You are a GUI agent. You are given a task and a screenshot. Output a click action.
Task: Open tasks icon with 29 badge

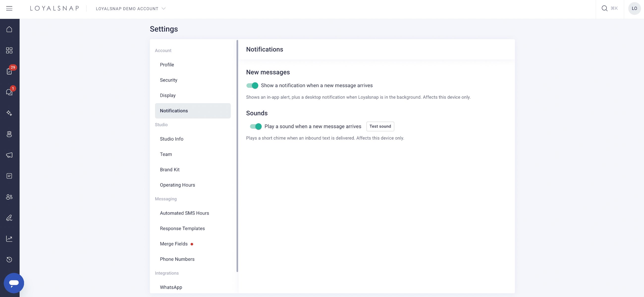[x=9, y=71]
